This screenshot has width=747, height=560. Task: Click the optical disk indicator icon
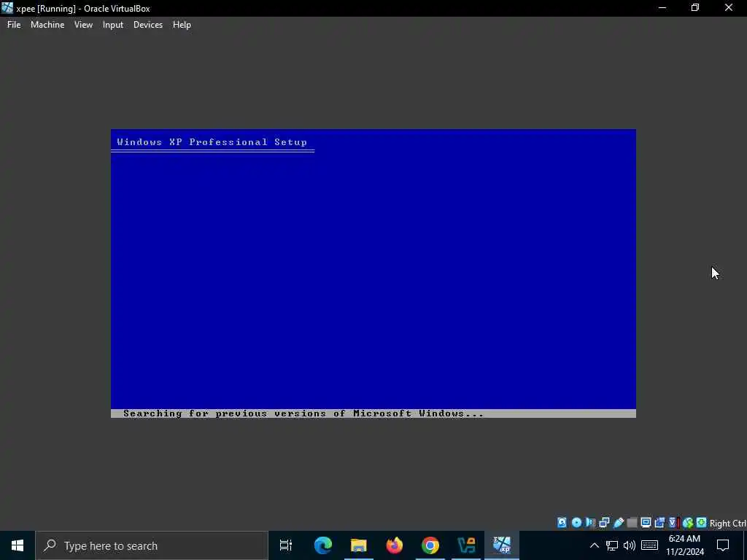tap(576, 522)
